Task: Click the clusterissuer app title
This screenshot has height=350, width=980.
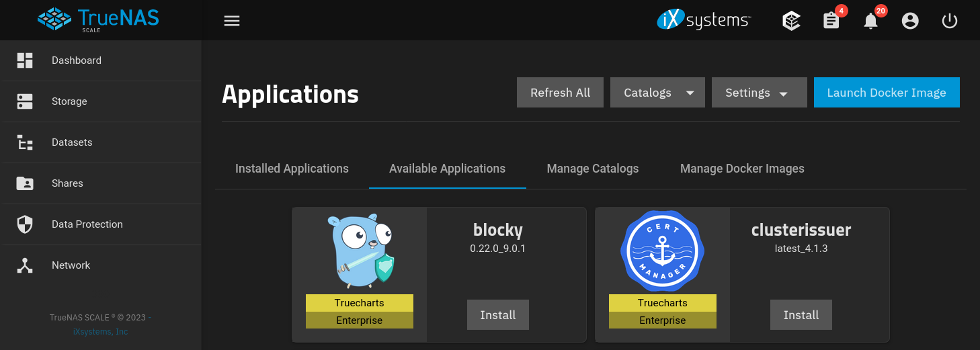Action: point(801,230)
